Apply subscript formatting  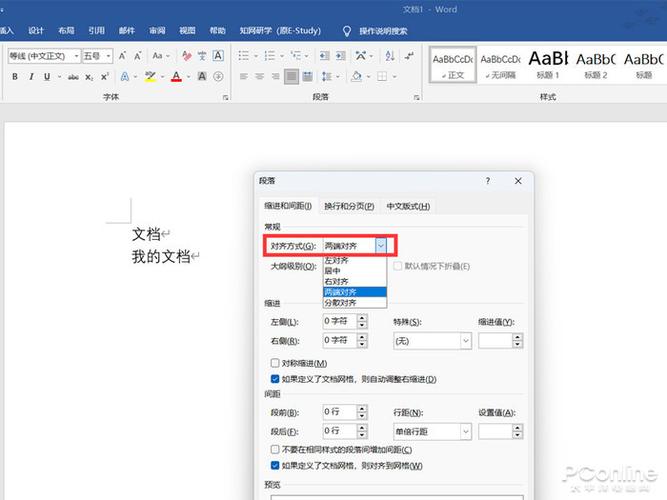point(88,77)
